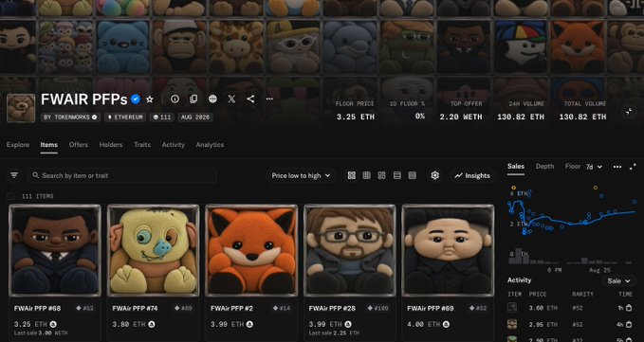Switch chart to Floor tab
Viewport: 644px width, 342px height.
pyautogui.click(x=573, y=166)
